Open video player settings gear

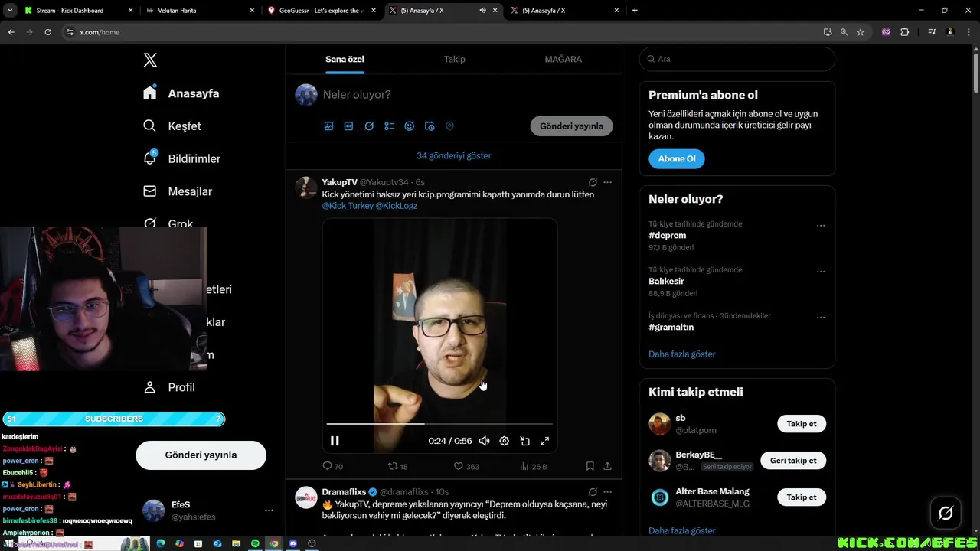pos(505,441)
